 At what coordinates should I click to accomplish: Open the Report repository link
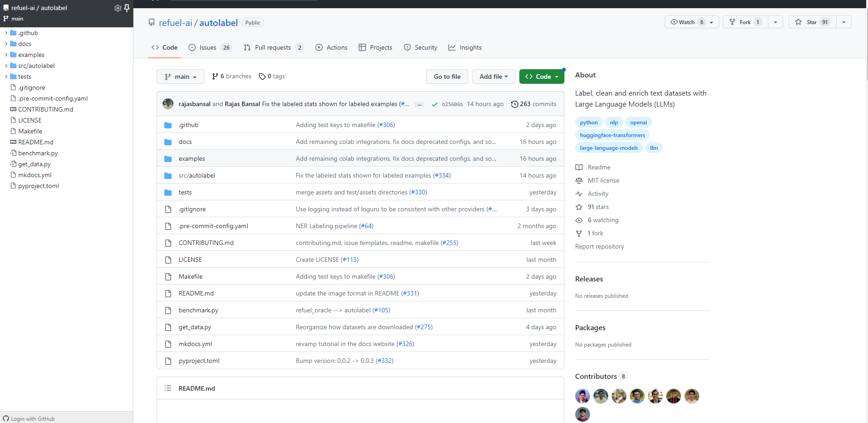599,246
